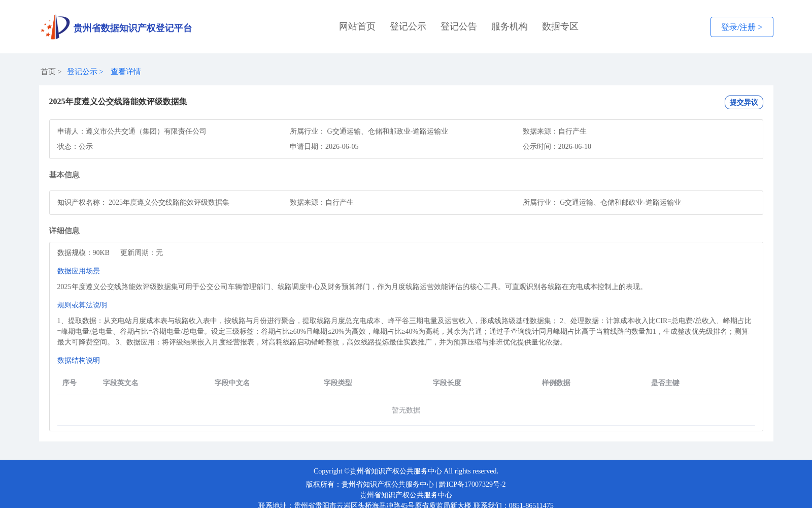
Task: Follow the 登记公示 breadcrumb link
Action: point(82,72)
